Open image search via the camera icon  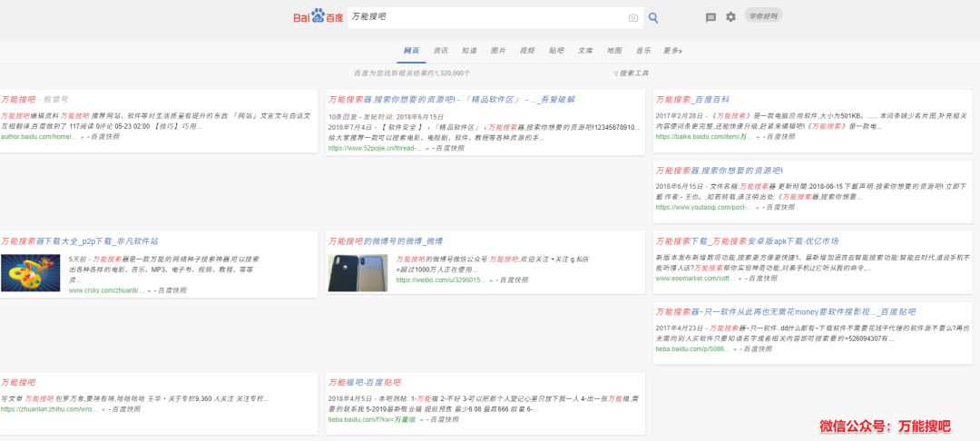(x=633, y=18)
